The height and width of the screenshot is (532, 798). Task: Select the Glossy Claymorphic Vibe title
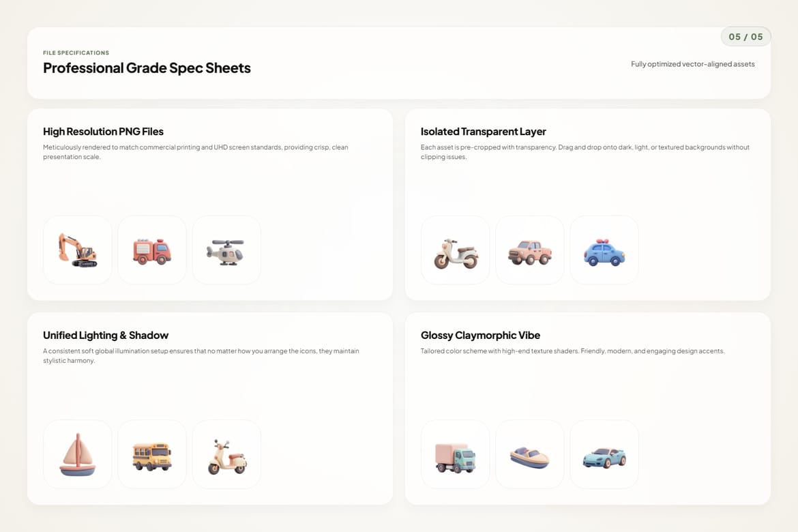[480, 335]
